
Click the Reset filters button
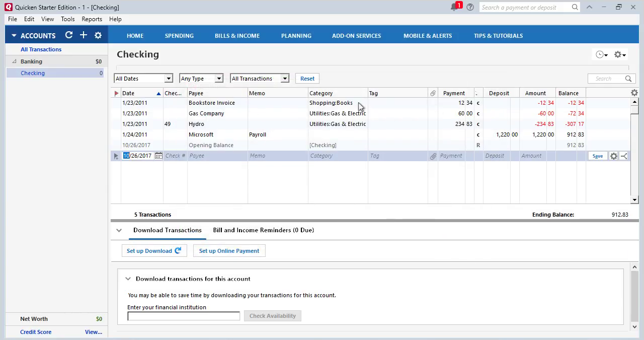coord(307,79)
